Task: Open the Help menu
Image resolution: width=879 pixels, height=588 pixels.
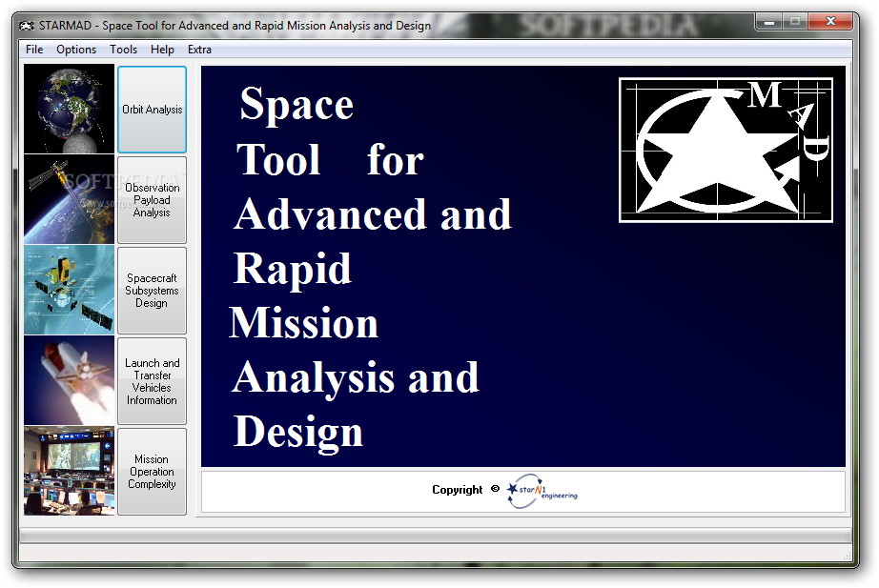Action: click(x=162, y=50)
